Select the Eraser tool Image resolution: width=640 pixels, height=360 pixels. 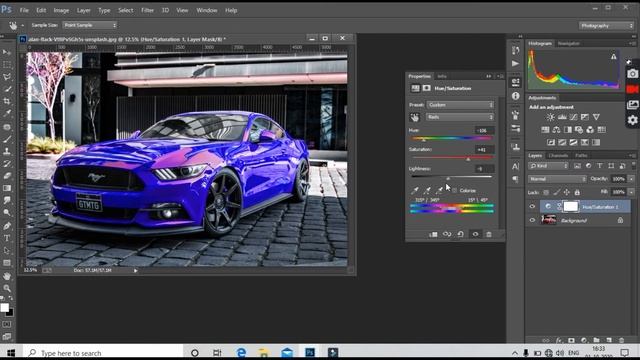[x=7, y=176]
